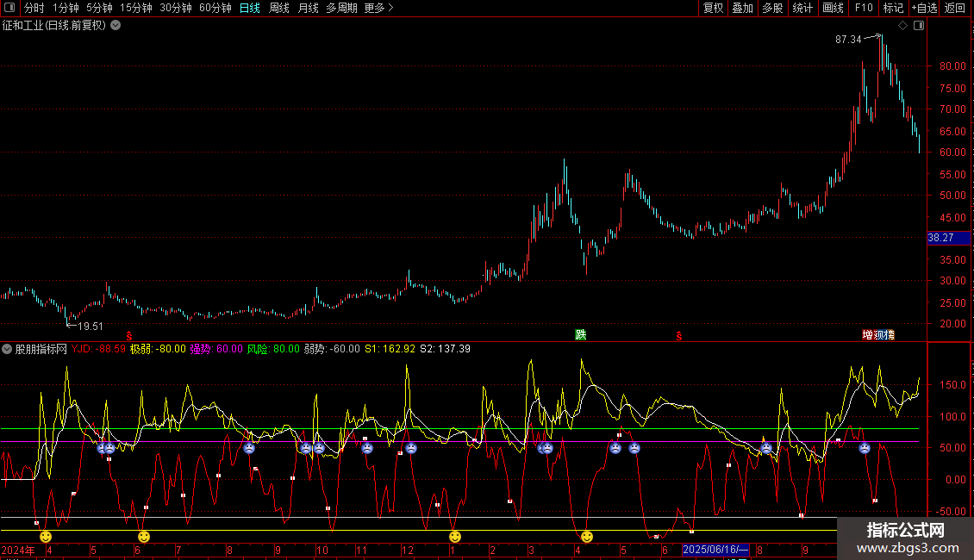This screenshot has height=560, width=974.
Task: Click the 返回 back button
Action: [955, 8]
